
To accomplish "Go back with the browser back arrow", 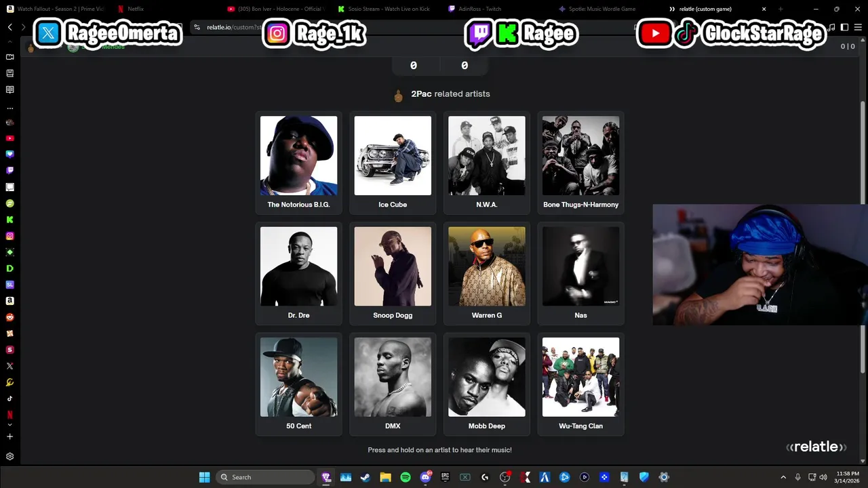I will coord(10,27).
